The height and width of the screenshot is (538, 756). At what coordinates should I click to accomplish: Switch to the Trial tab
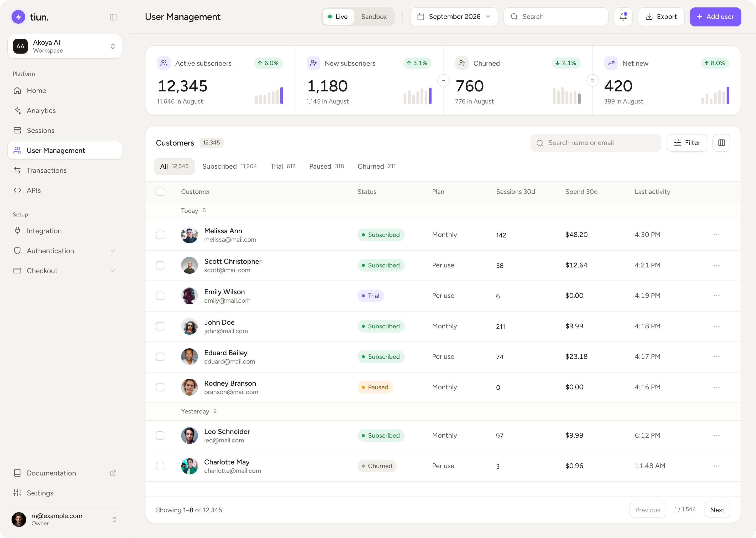(x=283, y=166)
